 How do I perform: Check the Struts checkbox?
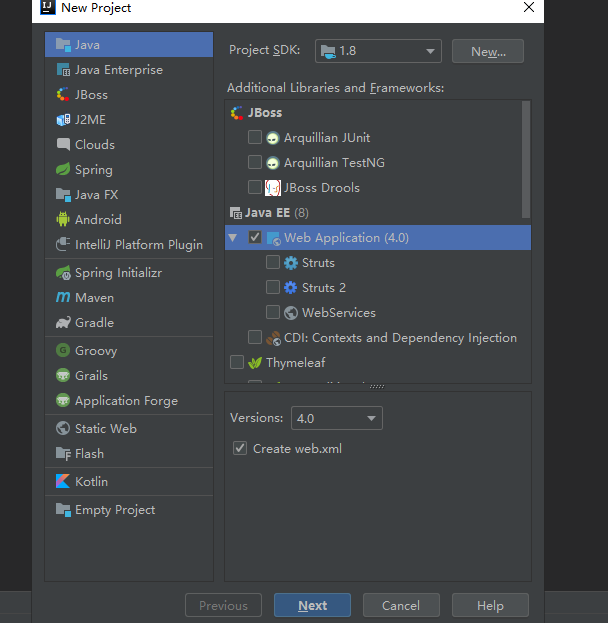273,262
